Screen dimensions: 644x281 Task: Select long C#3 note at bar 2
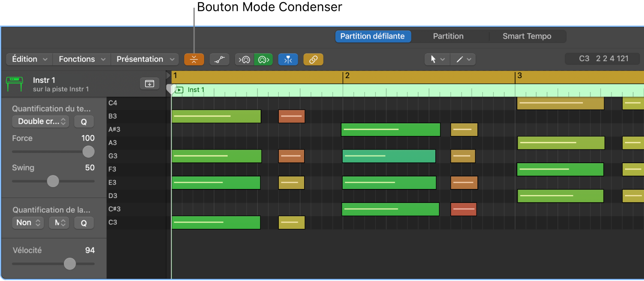point(391,209)
